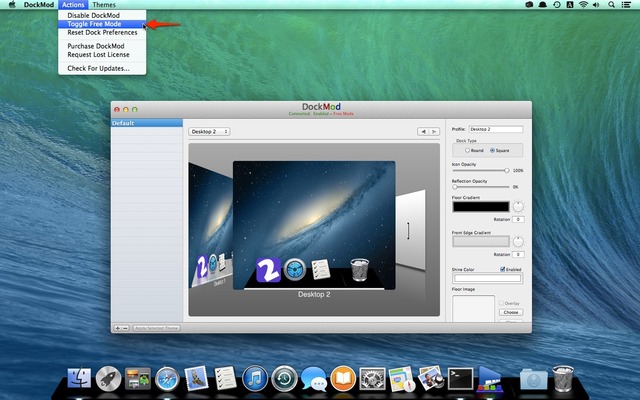
Task: Select the Square dock type
Action: tap(493, 150)
